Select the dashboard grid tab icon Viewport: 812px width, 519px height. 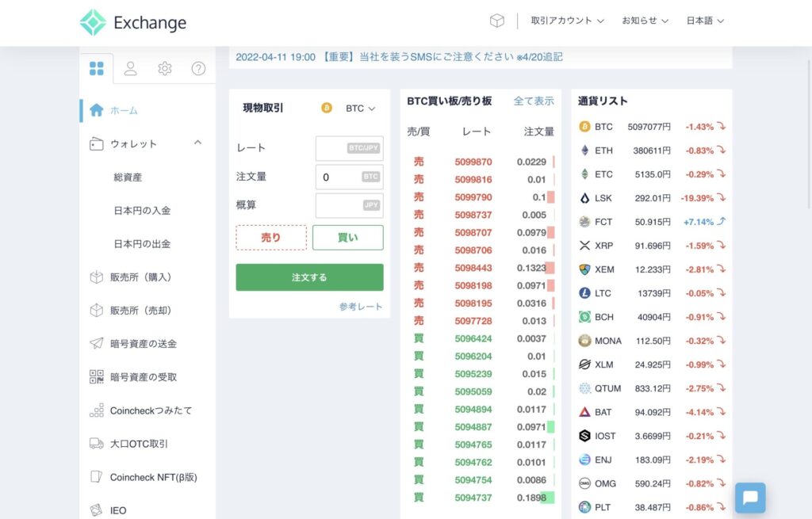(96, 68)
